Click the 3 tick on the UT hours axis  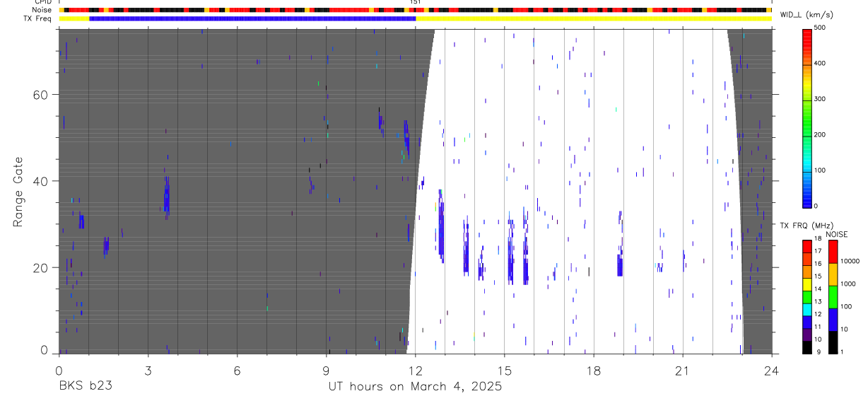(148, 371)
